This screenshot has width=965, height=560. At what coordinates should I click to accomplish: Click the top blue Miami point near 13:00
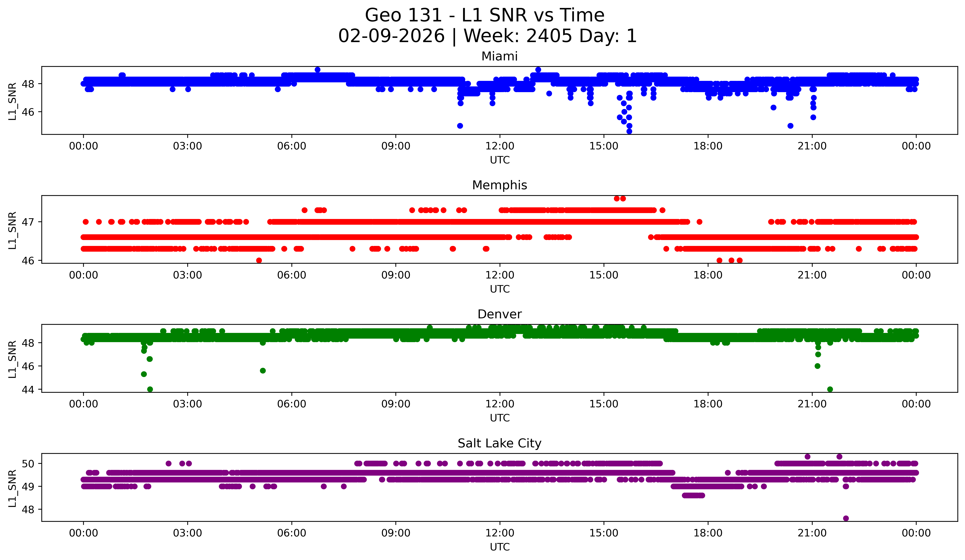tap(538, 70)
